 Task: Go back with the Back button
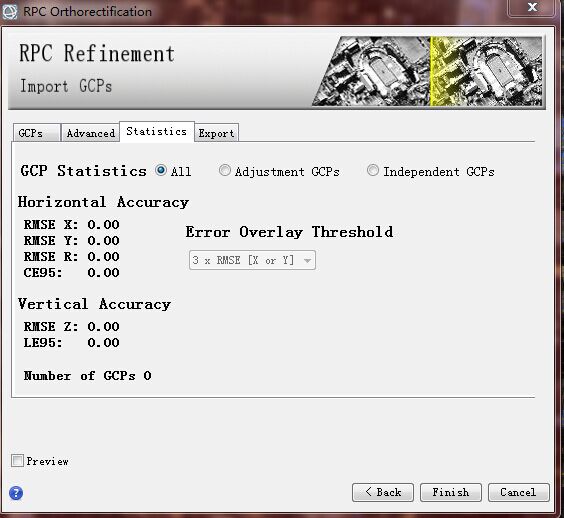click(383, 492)
